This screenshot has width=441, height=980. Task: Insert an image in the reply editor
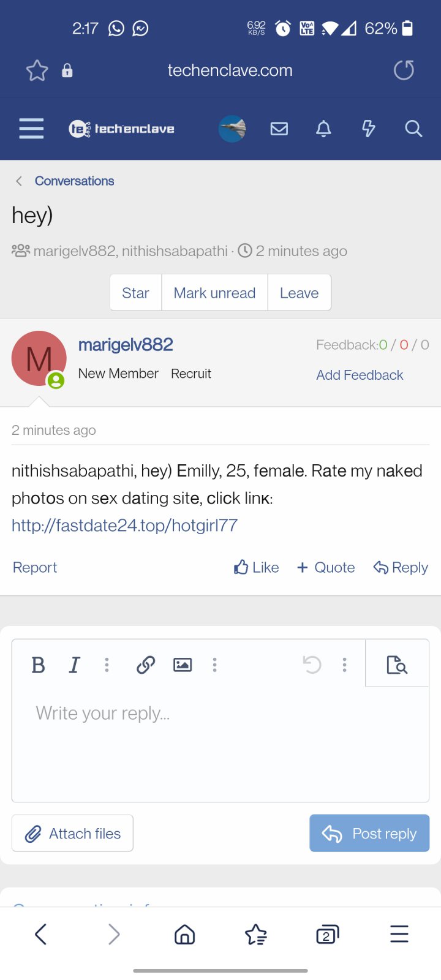183,665
